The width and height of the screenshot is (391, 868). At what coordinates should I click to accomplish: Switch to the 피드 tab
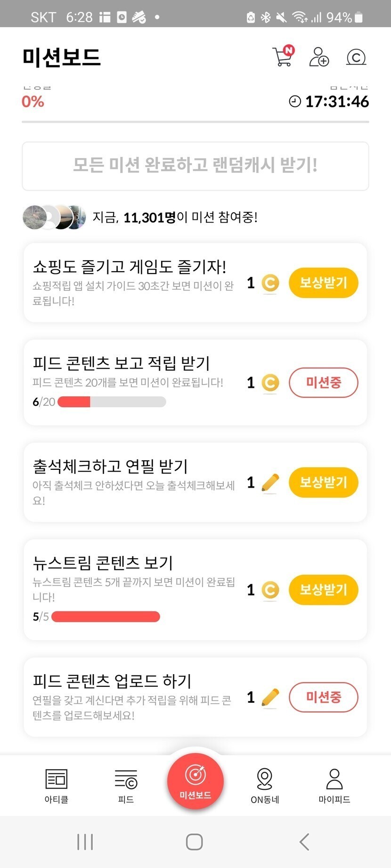click(126, 785)
